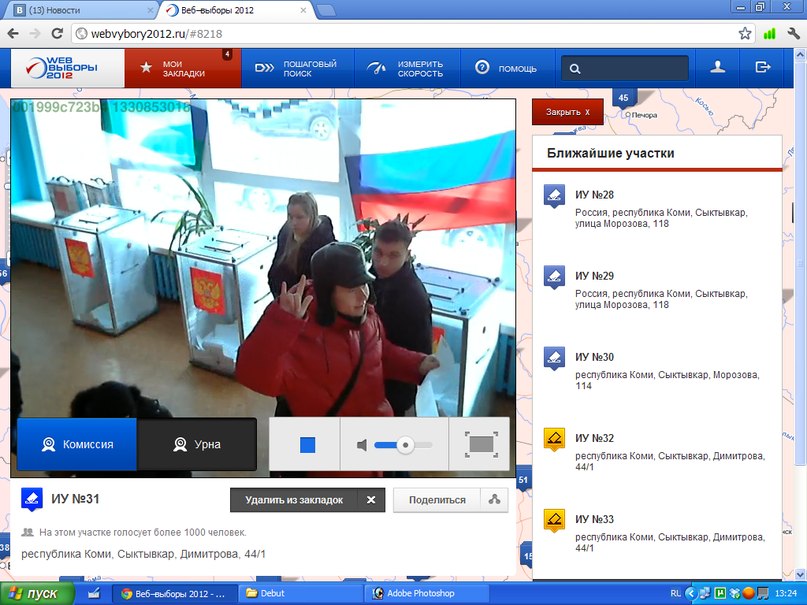Open Измерить скорость

click(x=404, y=68)
